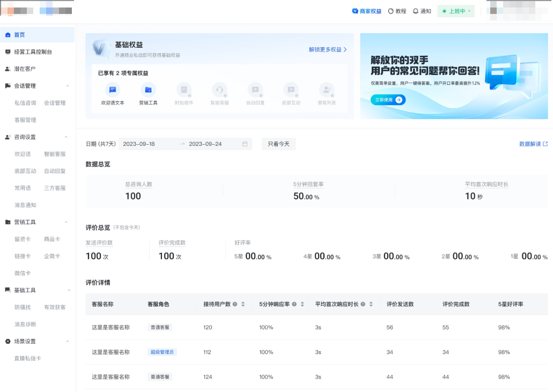Click the locked 智能客服 icon
Screen dimensions: 553x392
click(220, 91)
